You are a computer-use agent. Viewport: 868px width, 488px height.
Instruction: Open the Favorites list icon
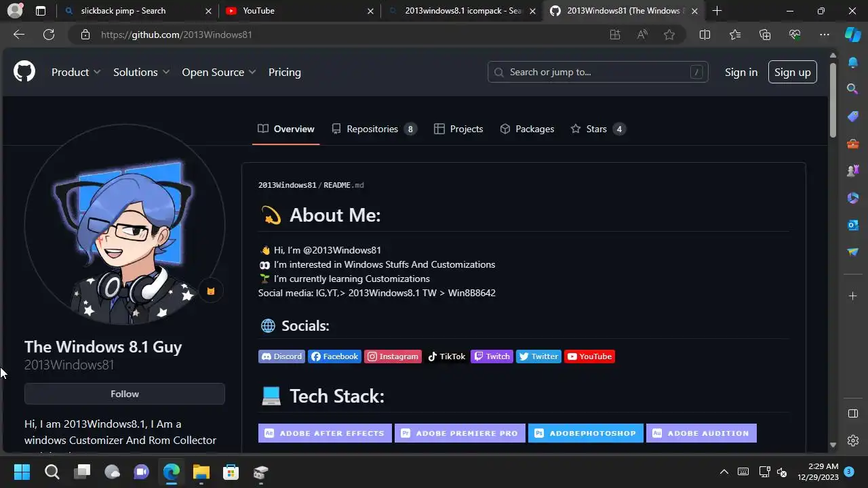[x=735, y=35]
